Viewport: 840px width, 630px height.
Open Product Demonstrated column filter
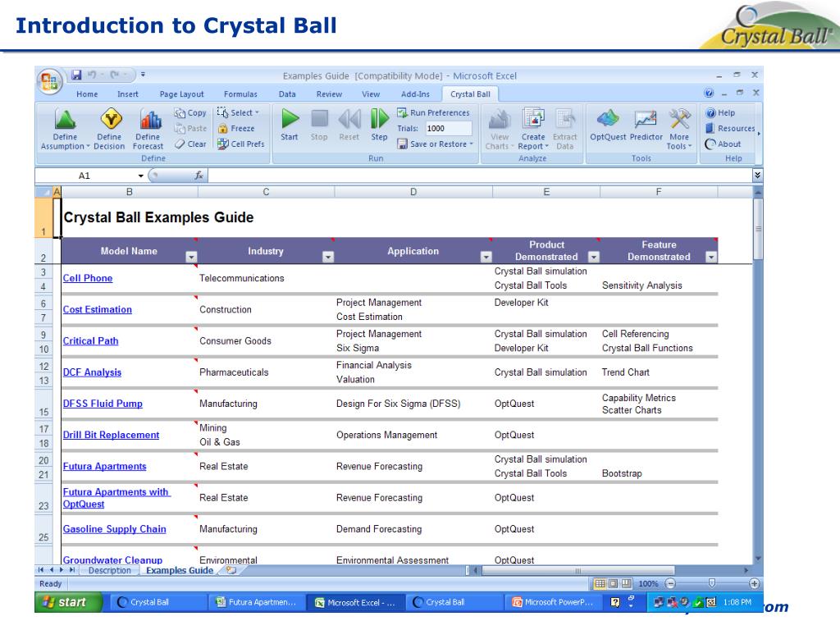(594, 257)
